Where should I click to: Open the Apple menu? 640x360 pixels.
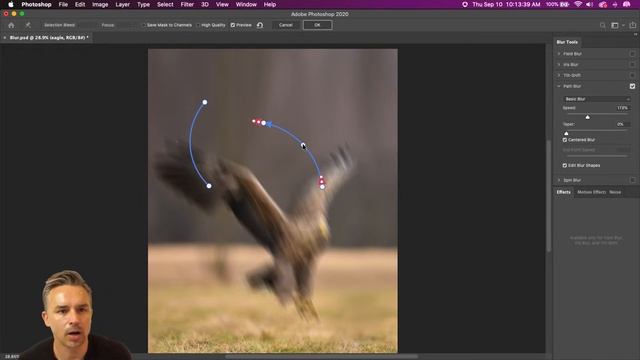[x=11, y=4]
